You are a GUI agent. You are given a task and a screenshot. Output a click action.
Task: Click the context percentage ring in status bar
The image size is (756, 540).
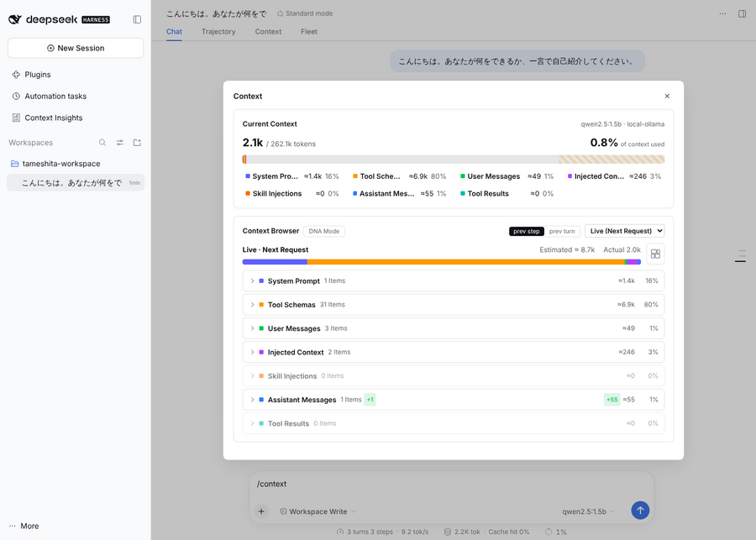(549, 532)
